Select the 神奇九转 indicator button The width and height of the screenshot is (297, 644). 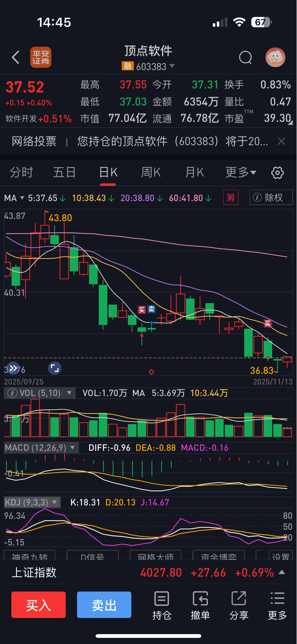(30, 555)
